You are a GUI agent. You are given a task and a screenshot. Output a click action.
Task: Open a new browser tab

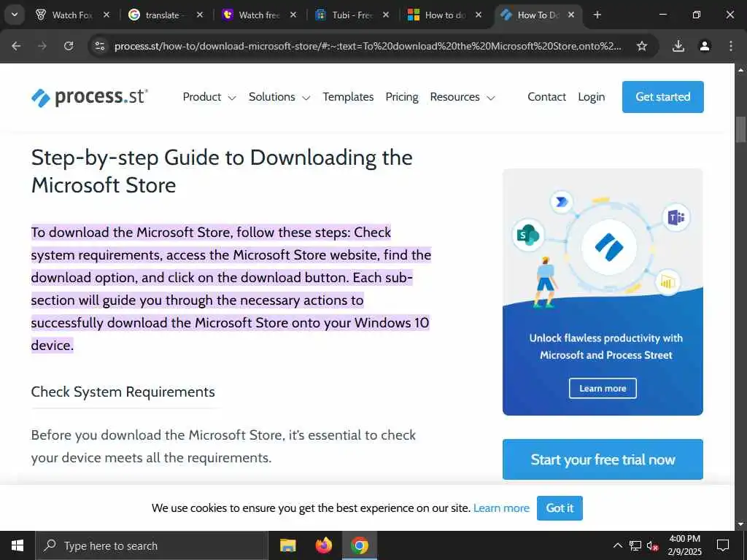click(x=597, y=15)
